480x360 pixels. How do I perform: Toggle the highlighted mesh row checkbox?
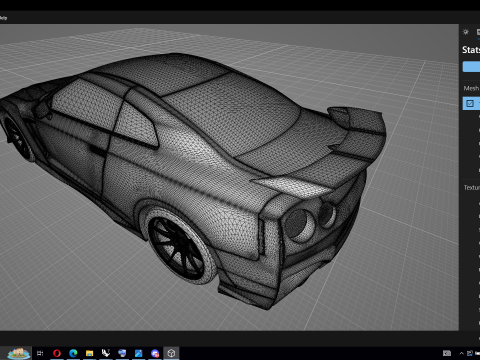tap(470, 103)
